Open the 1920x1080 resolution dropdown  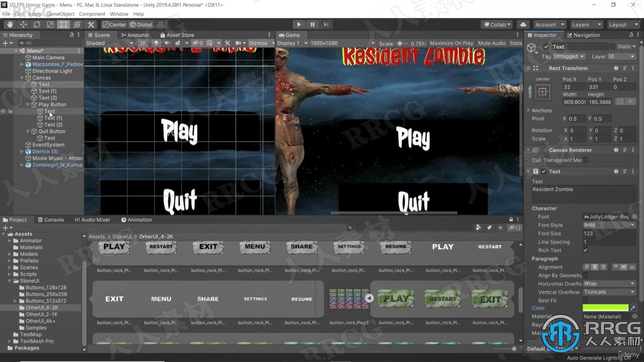point(342,43)
